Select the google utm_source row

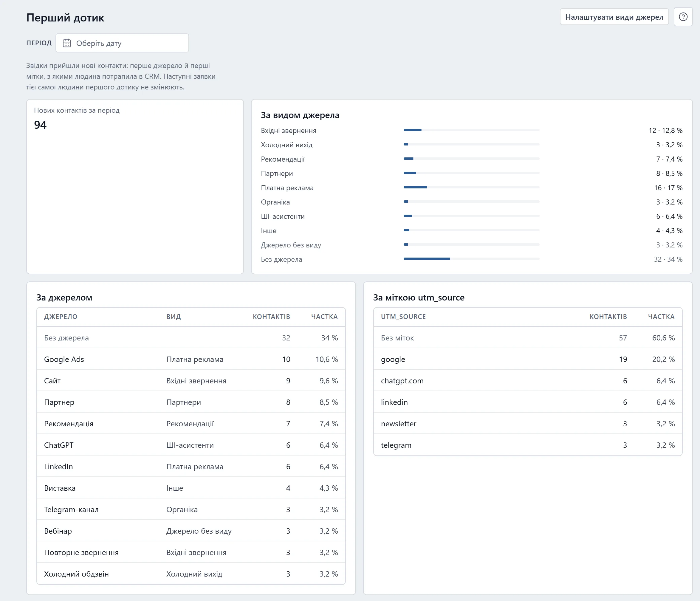point(528,359)
